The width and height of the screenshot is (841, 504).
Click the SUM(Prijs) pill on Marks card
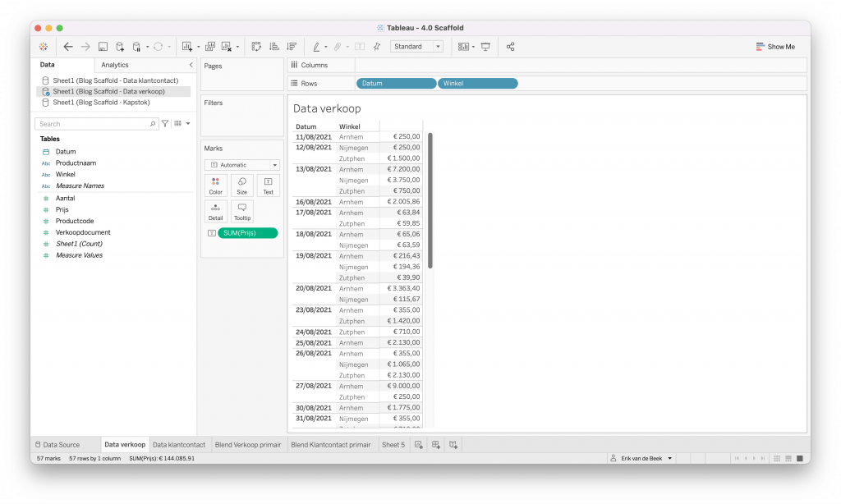point(247,233)
